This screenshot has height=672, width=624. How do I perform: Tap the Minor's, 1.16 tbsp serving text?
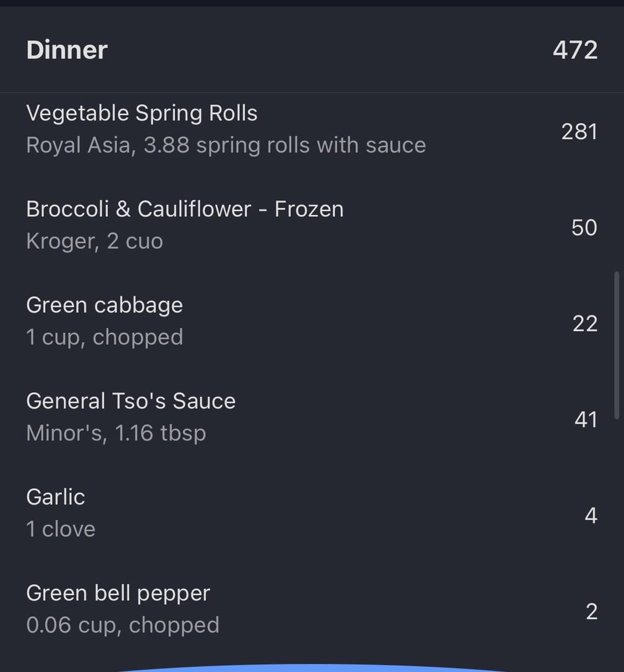(116, 433)
